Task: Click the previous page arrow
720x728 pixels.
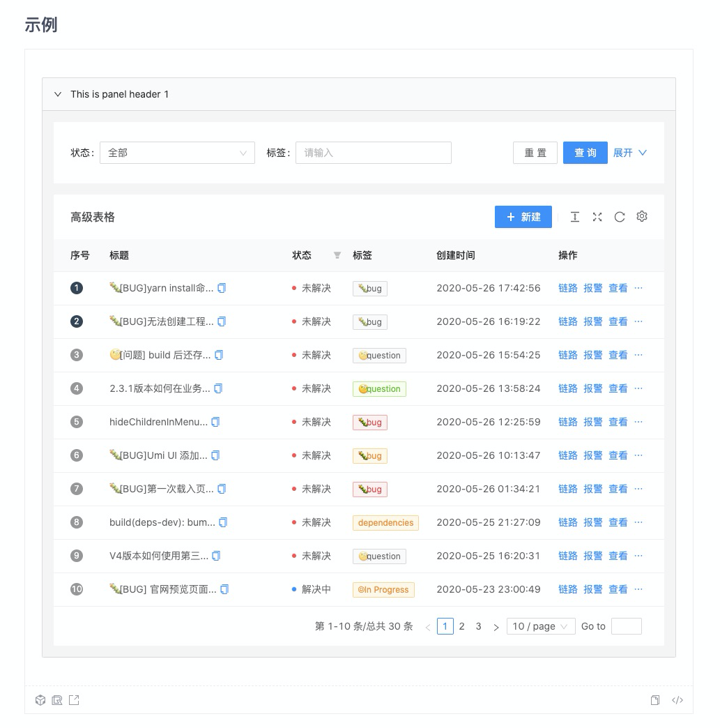Action: click(x=427, y=627)
